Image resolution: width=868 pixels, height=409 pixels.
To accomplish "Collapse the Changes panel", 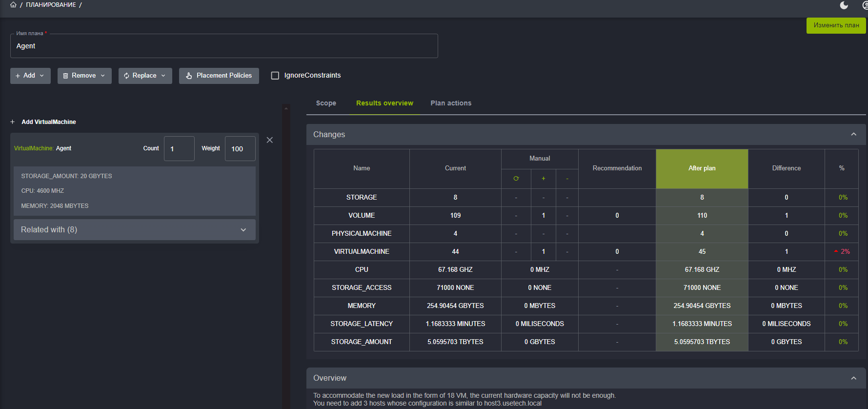I will (854, 135).
